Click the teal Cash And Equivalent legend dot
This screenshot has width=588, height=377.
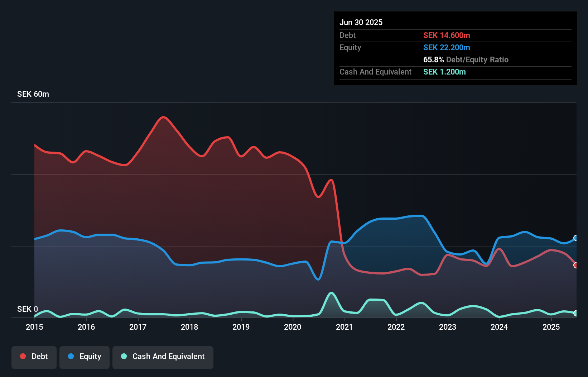(123, 356)
